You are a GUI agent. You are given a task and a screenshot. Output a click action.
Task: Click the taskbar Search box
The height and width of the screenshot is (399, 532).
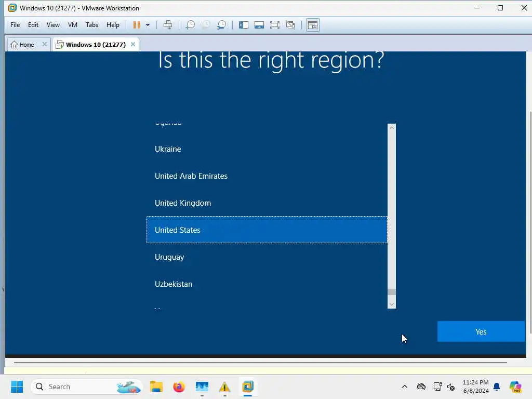point(87,387)
